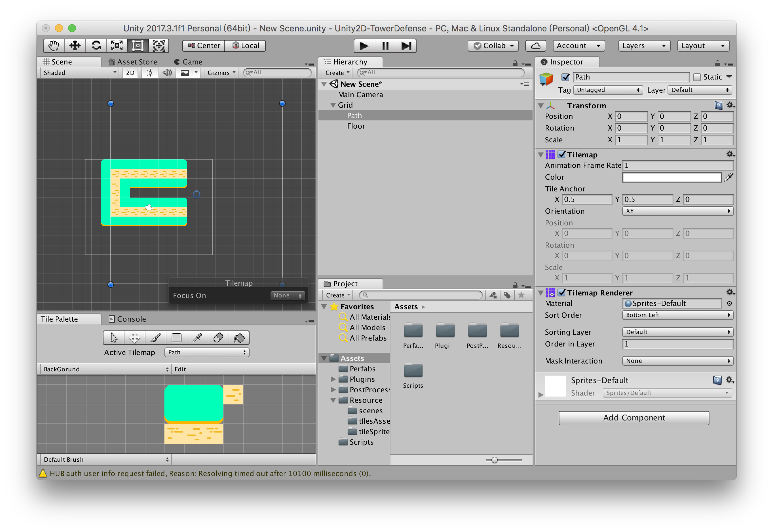The image size is (773, 532).
Task: Select the Eraser tool in the Tile Palette
Action: 217,337
